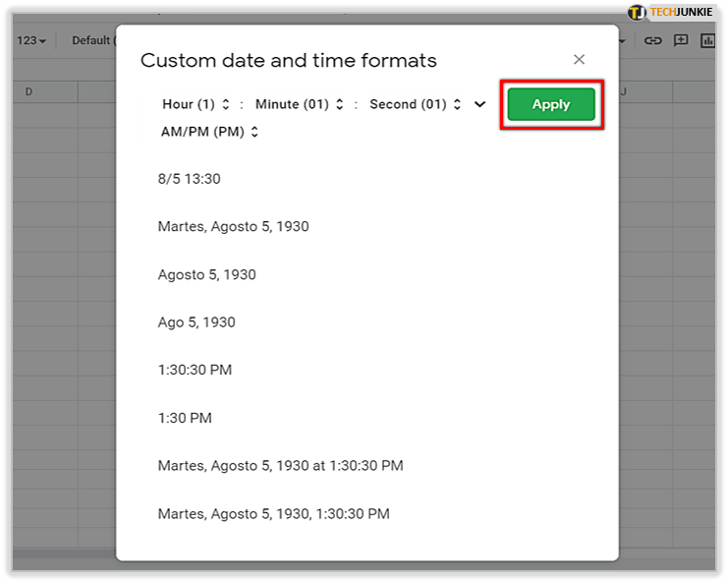
Task: Click the insert chart icon
Action: point(707,40)
